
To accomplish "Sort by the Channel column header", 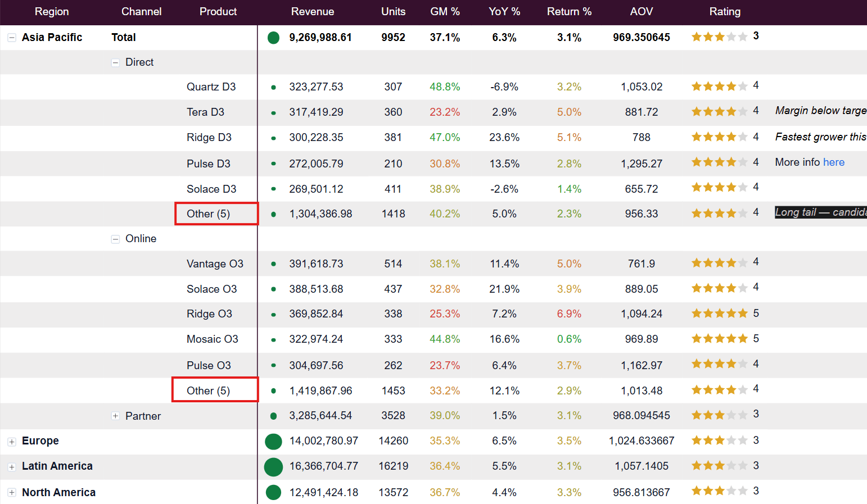I will tap(141, 12).
